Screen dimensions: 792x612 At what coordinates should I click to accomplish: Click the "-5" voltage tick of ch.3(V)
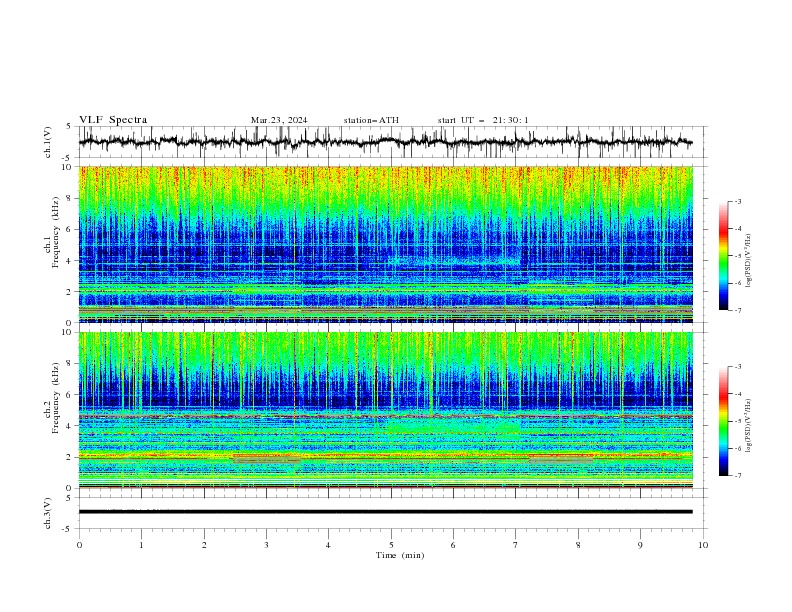coord(67,529)
